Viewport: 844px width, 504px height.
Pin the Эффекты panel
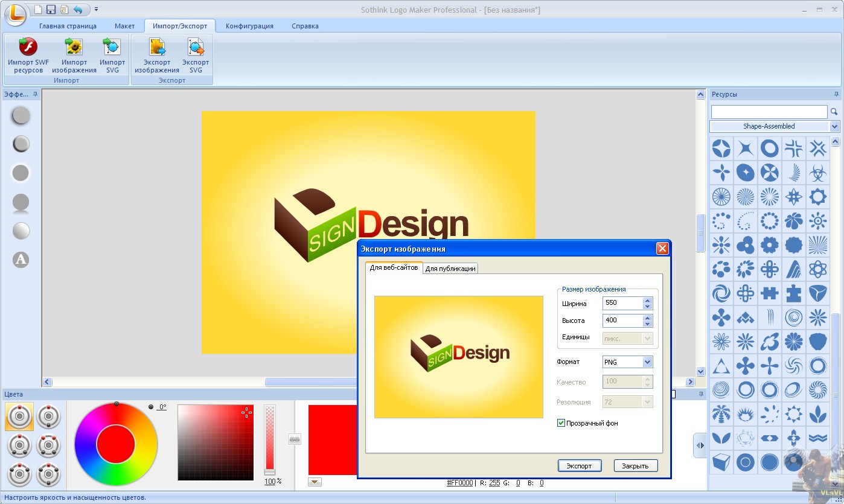click(35, 94)
